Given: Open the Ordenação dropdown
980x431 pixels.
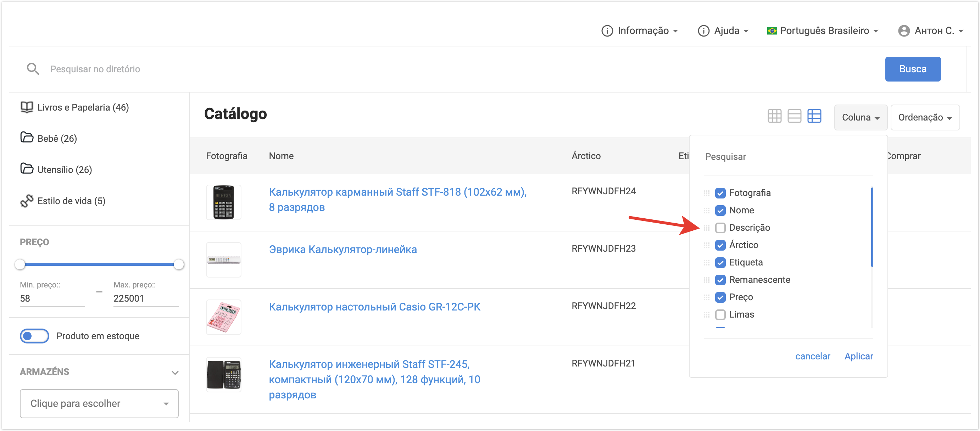Looking at the screenshot, I should (x=924, y=118).
